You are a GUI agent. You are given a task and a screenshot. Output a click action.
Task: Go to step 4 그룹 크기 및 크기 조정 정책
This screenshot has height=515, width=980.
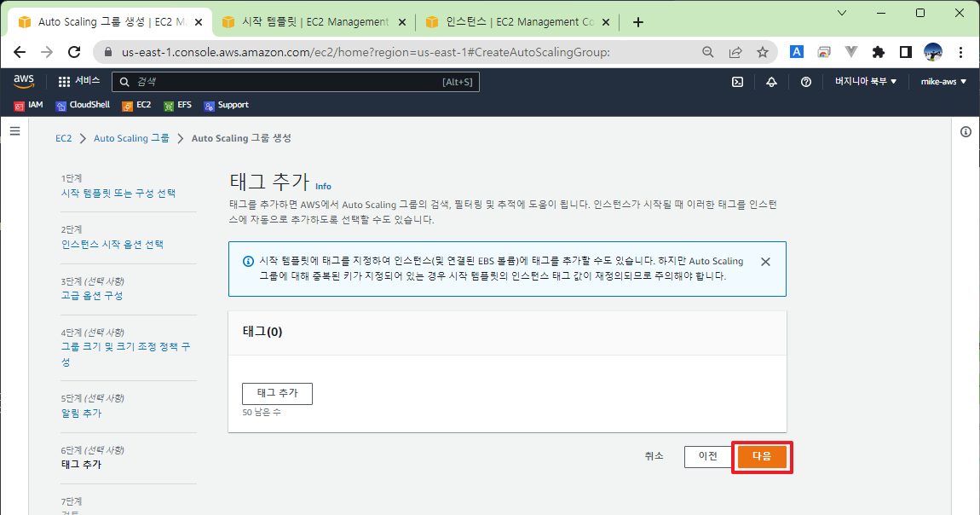(125, 355)
